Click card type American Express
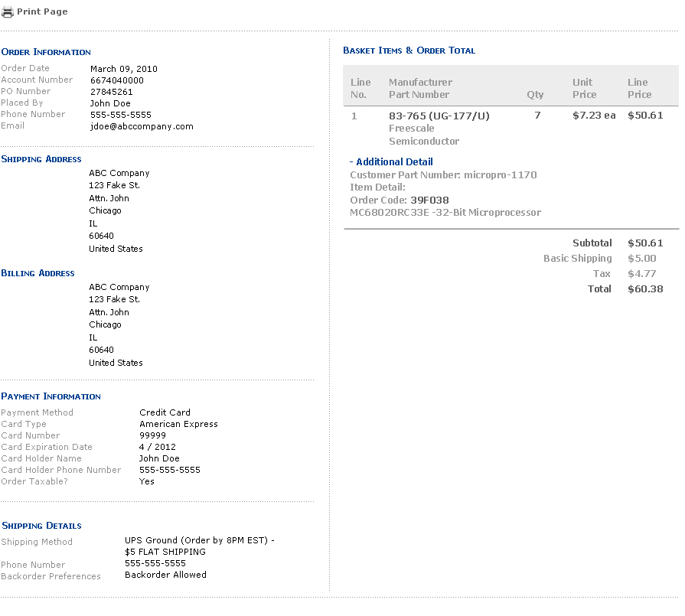685x616 pixels. [x=178, y=424]
